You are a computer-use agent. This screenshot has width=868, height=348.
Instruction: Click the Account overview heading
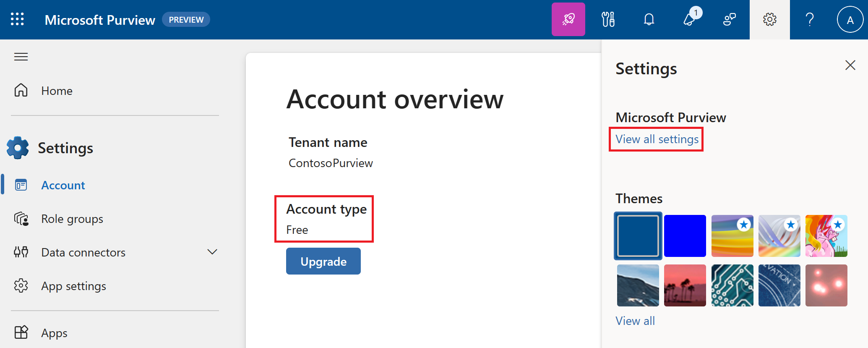(x=395, y=99)
